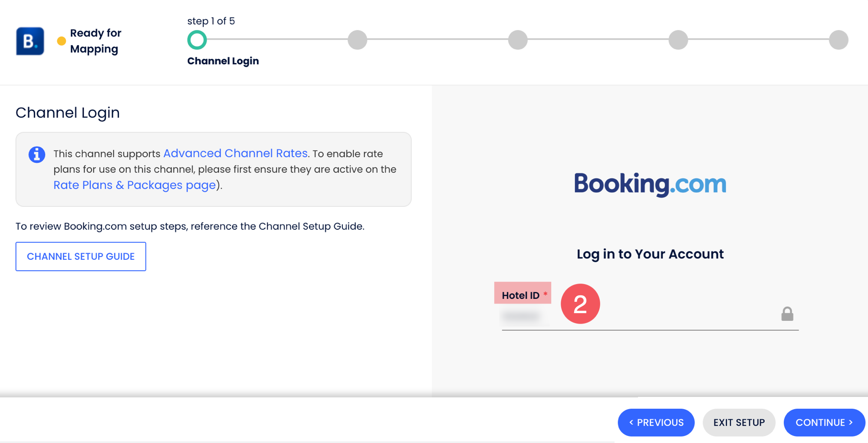
Task: Click the Channel Login step label
Action: point(223,61)
